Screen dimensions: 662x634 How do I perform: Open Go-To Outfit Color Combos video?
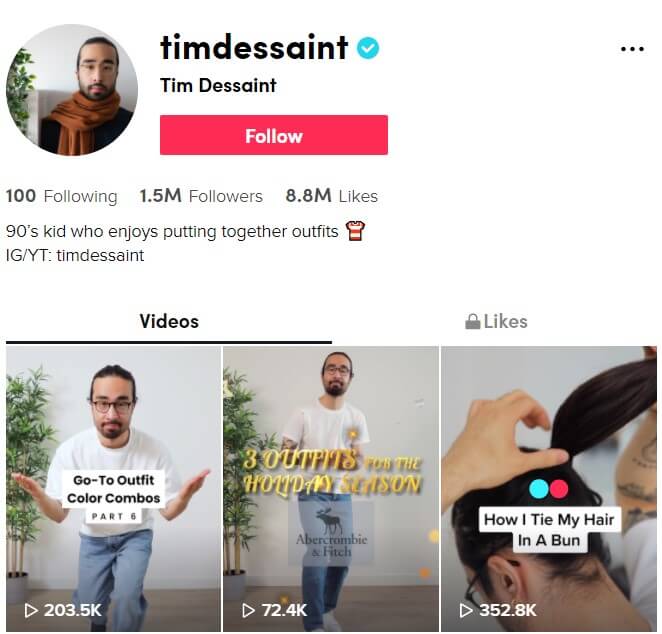click(x=113, y=489)
